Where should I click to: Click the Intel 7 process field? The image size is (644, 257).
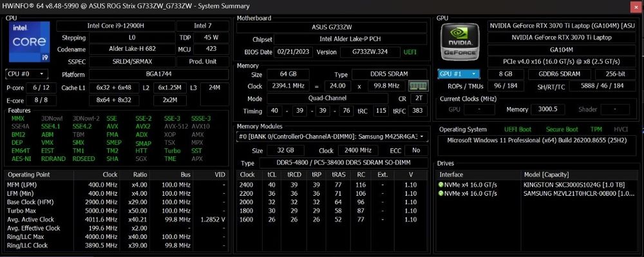point(203,26)
